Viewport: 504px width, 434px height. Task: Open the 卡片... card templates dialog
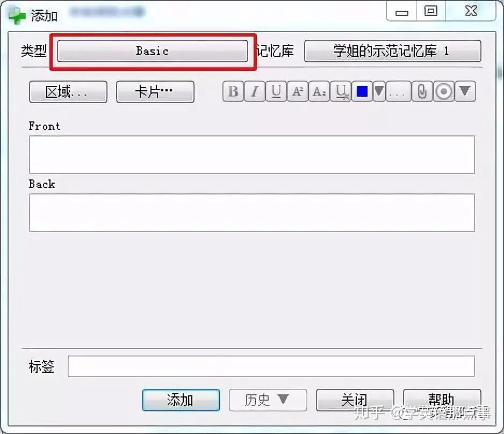[155, 92]
